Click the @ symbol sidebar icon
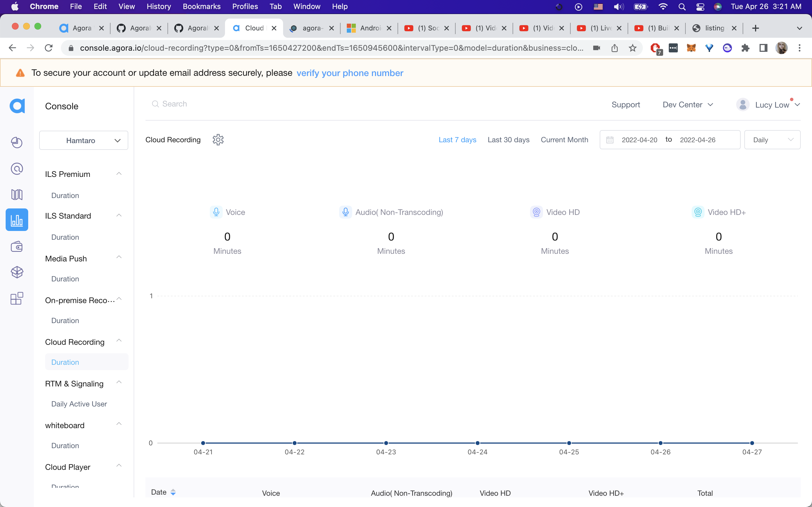This screenshot has width=812, height=507. coord(17,169)
